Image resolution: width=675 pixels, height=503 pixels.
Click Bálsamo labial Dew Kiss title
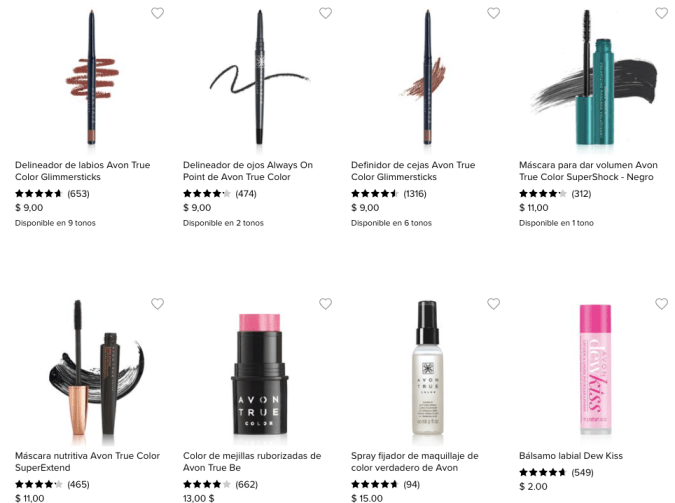coord(571,456)
